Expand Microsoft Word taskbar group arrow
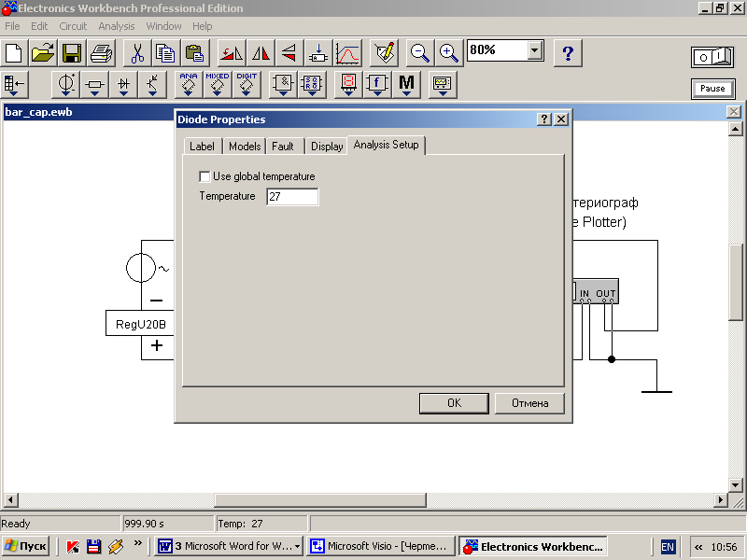The width and height of the screenshot is (747, 560). [297, 546]
